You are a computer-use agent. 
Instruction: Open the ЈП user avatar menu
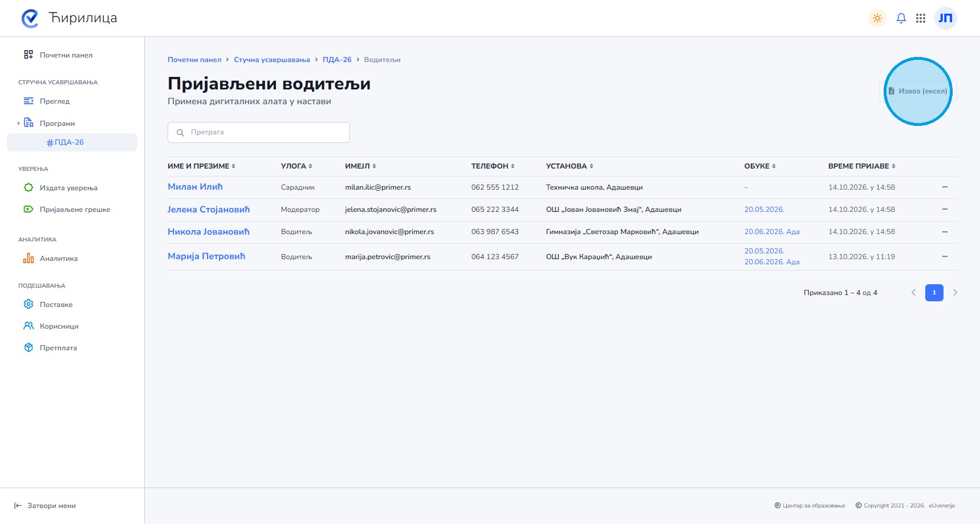click(x=945, y=18)
